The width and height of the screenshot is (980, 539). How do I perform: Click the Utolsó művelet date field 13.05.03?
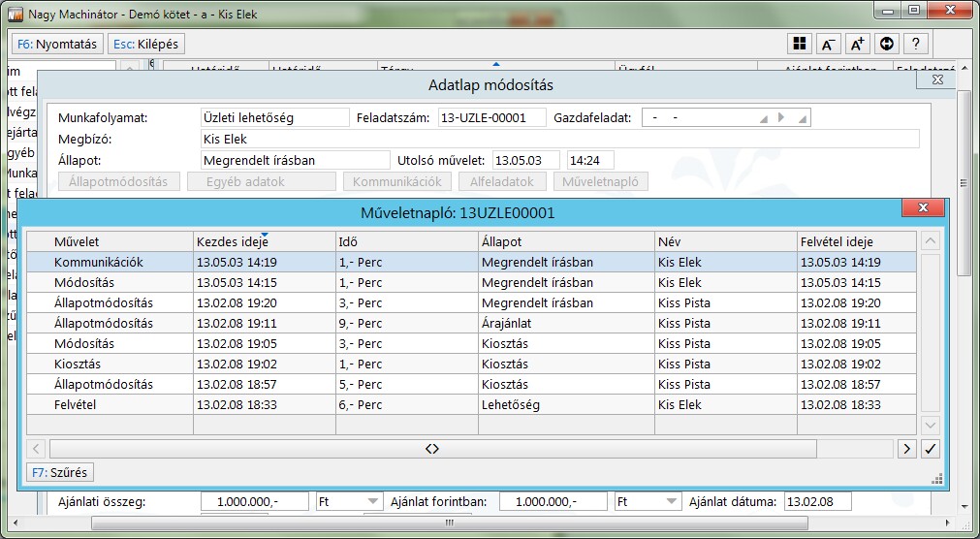point(526,160)
